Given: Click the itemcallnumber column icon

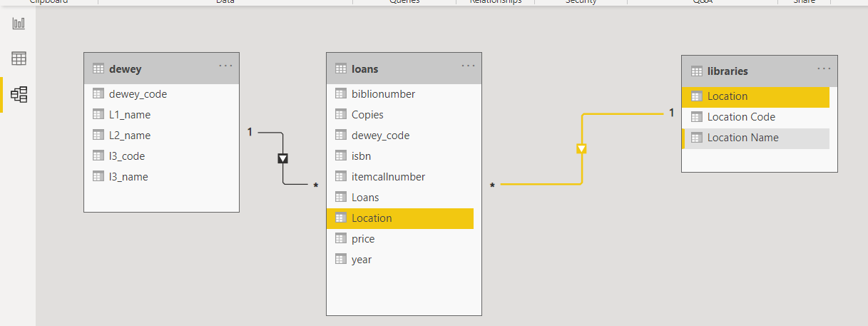Looking at the screenshot, I should pos(341,176).
